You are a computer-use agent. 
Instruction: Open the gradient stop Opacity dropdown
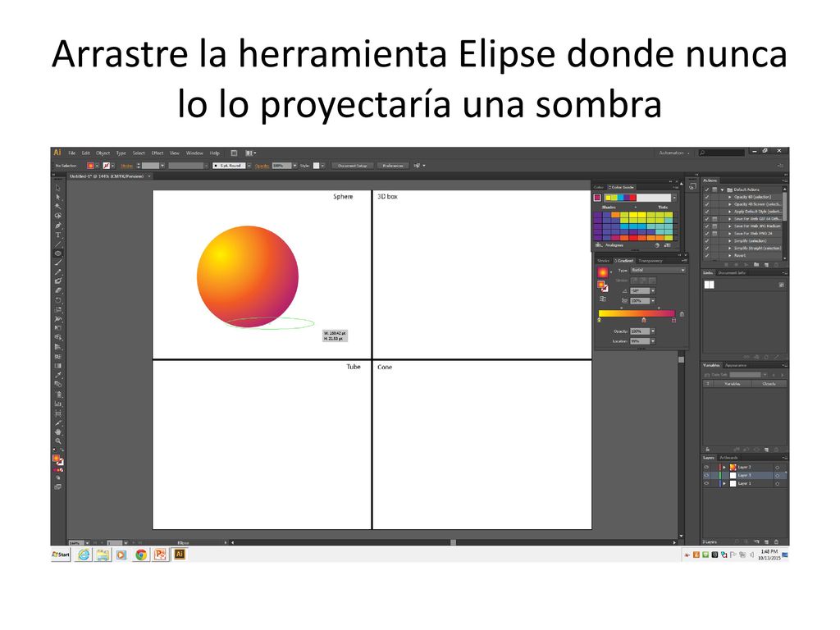[653, 331]
